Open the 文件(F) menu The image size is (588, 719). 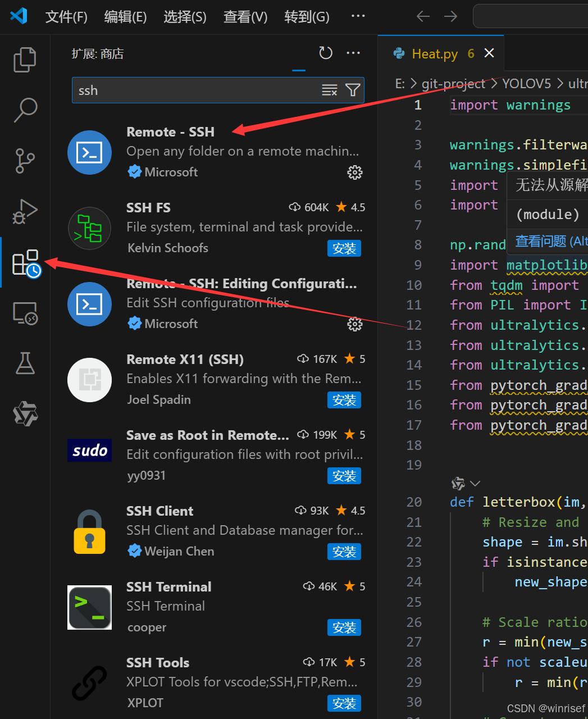pyautogui.click(x=66, y=17)
